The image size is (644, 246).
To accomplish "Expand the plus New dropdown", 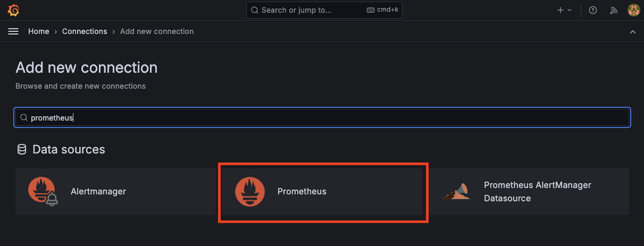I will point(564,10).
